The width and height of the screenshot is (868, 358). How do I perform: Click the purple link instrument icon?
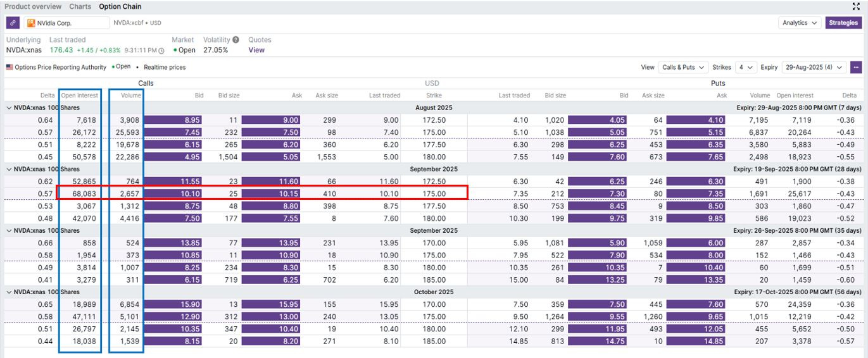tap(13, 23)
